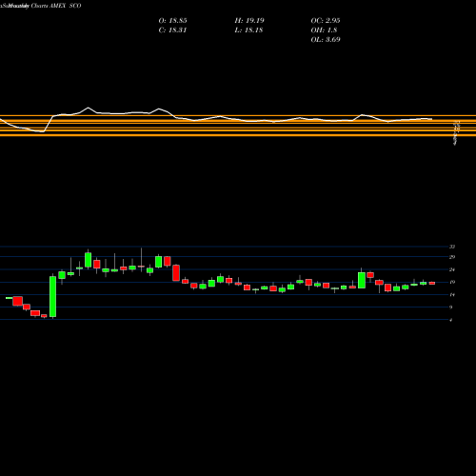Screen dimensions: 476x476
Task: Click the 'OC: 2.95' reading
Action: coord(326,21)
